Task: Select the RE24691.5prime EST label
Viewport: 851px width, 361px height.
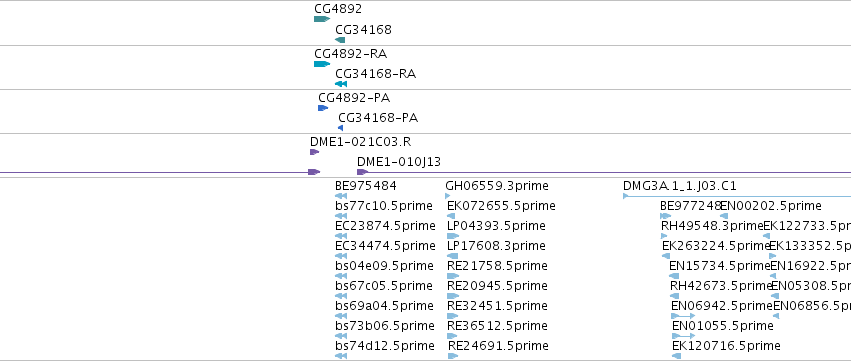Action: 498,346
